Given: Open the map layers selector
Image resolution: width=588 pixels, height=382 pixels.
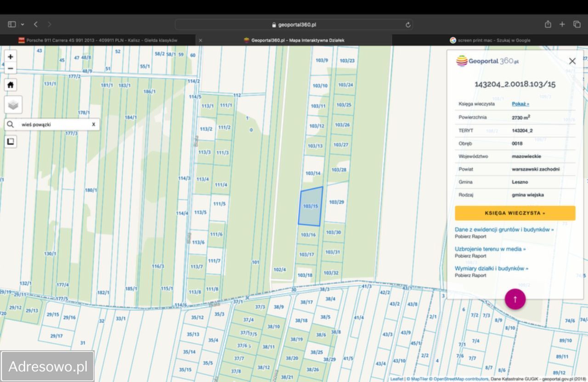Looking at the screenshot, I should (x=13, y=105).
